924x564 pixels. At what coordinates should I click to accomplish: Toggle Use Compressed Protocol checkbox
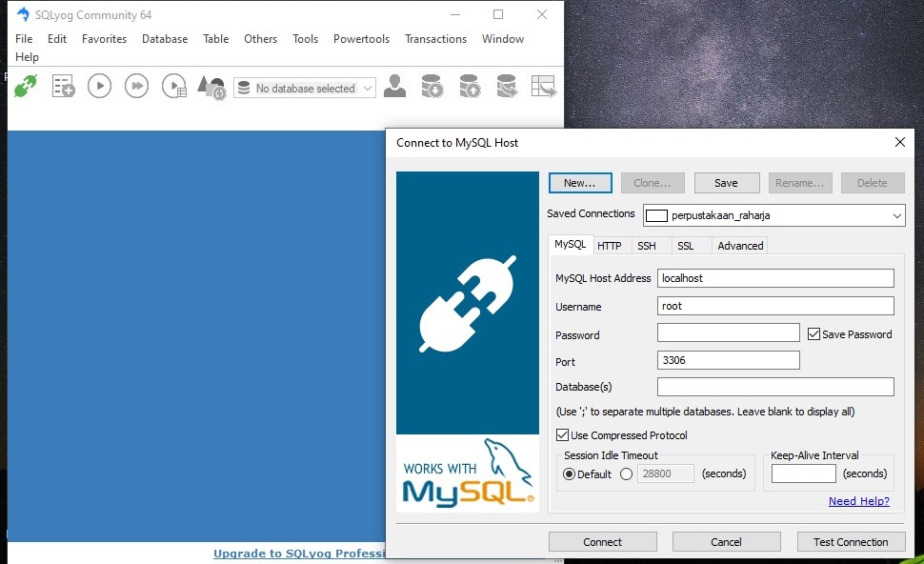pos(562,435)
